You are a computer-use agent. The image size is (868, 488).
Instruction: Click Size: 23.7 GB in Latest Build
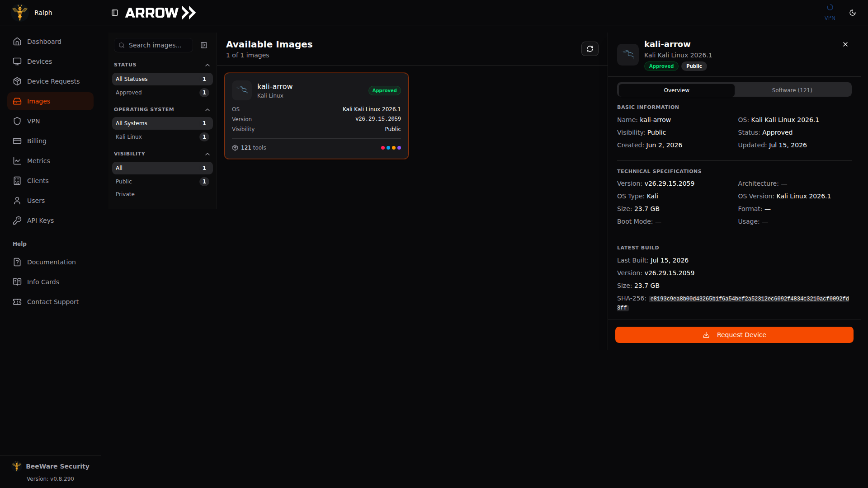[638, 286]
